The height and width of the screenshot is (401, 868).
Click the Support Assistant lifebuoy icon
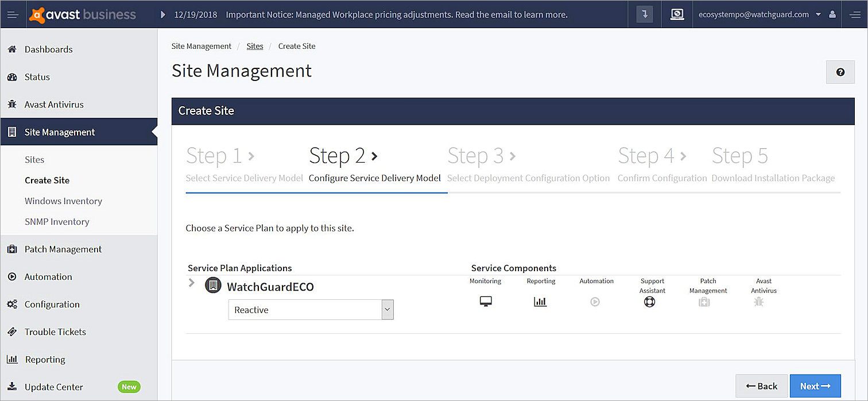649,302
